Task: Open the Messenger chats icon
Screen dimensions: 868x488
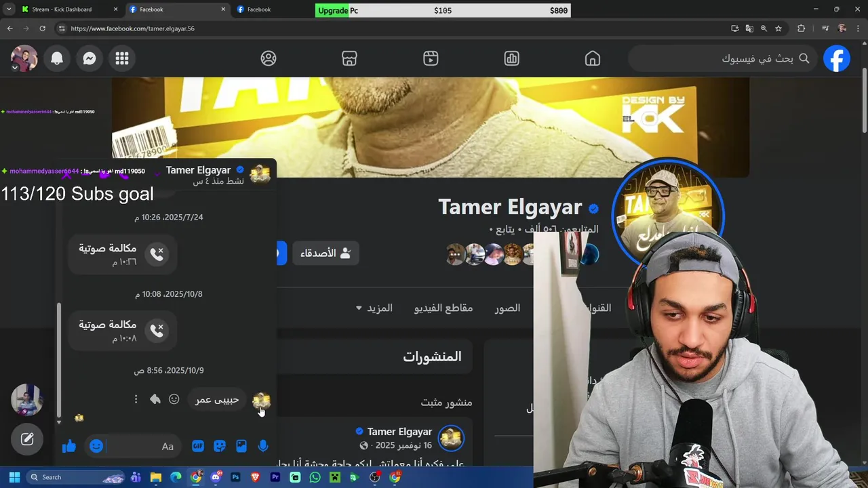Action: 90,58
